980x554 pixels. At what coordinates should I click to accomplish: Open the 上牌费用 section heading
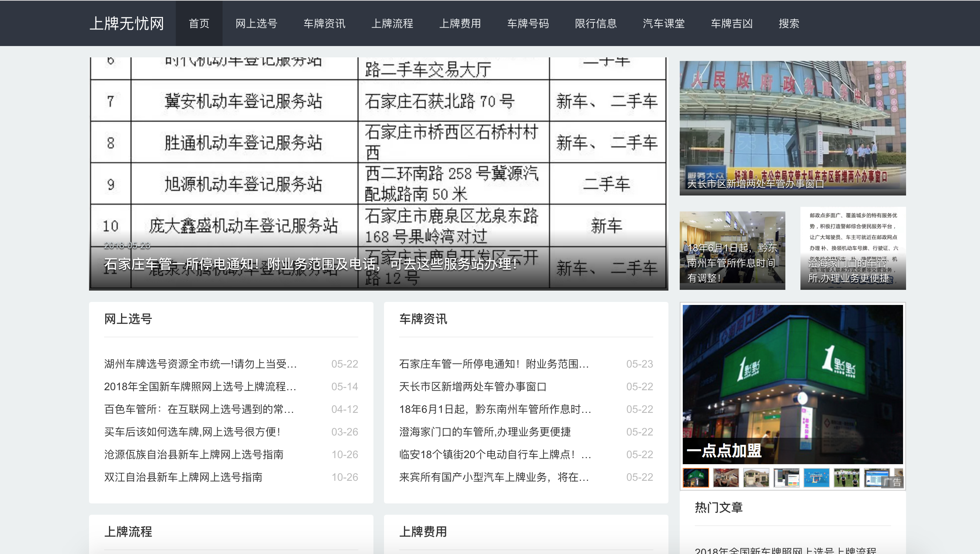click(423, 532)
